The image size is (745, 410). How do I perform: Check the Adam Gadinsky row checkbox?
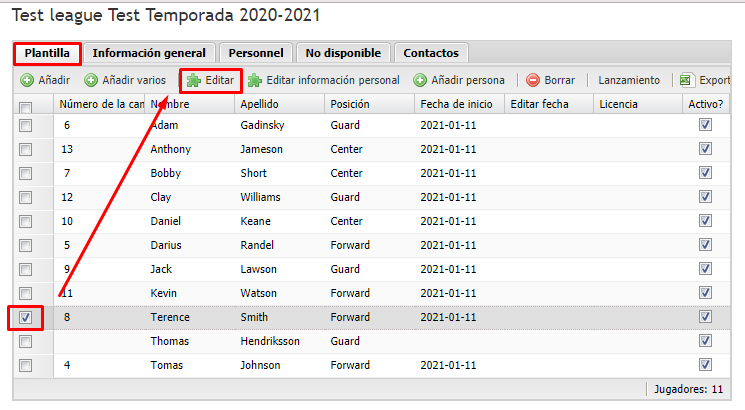pyautogui.click(x=26, y=125)
